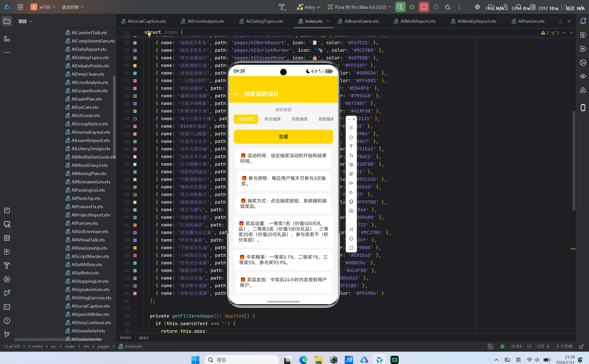
Task: Click the emulator rotate-left icon
Action: (351, 165)
